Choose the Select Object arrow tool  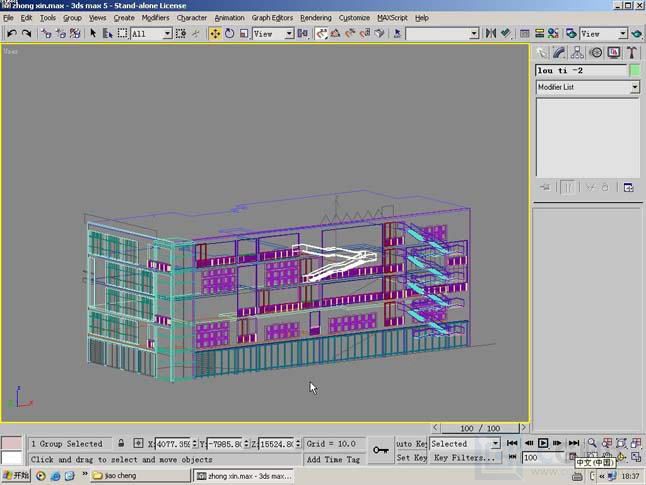coord(93,33)
